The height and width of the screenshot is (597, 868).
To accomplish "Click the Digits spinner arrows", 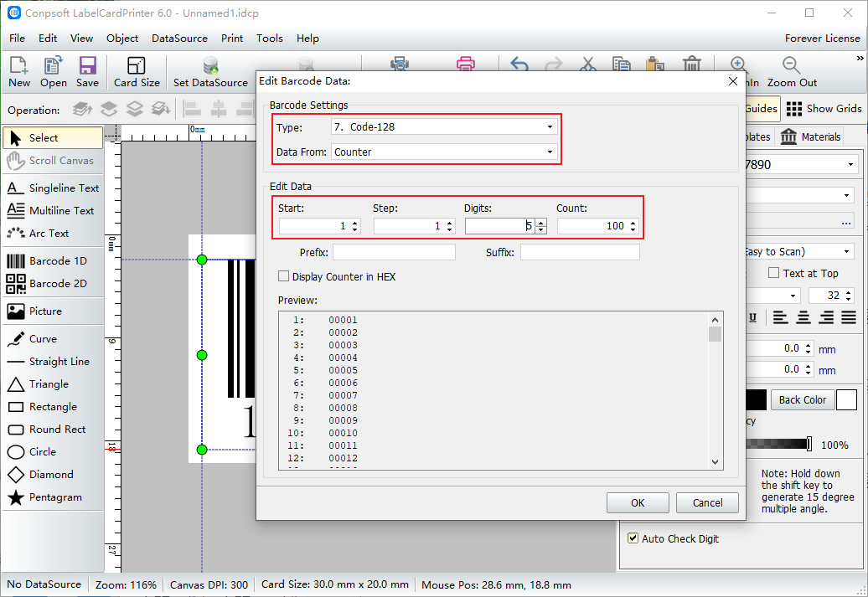I will (541, 226).
